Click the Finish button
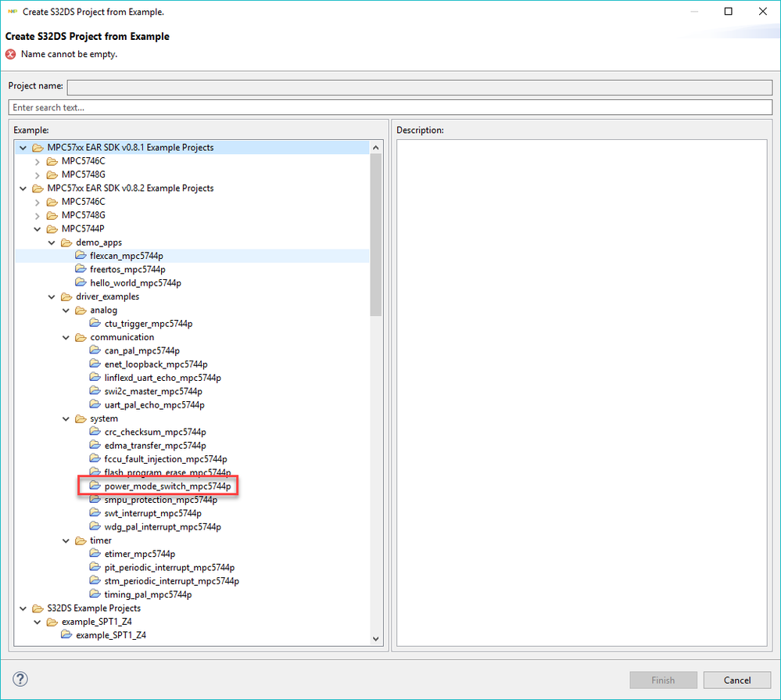 coord(663,680)
